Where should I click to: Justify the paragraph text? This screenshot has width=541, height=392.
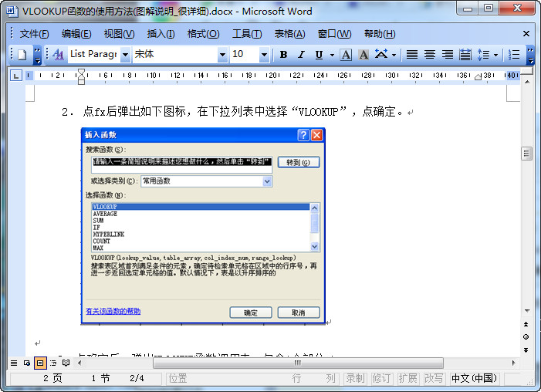click(412, 55)
